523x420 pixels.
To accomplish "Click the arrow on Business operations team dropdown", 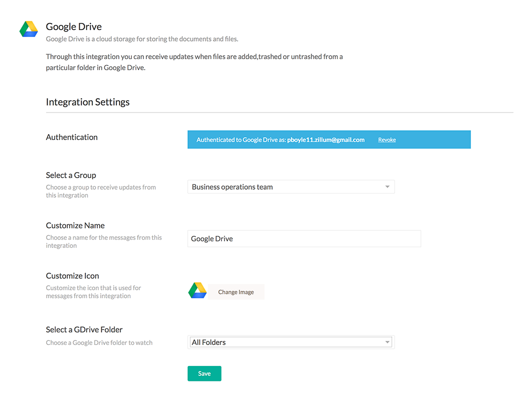I will pos(387,187).
